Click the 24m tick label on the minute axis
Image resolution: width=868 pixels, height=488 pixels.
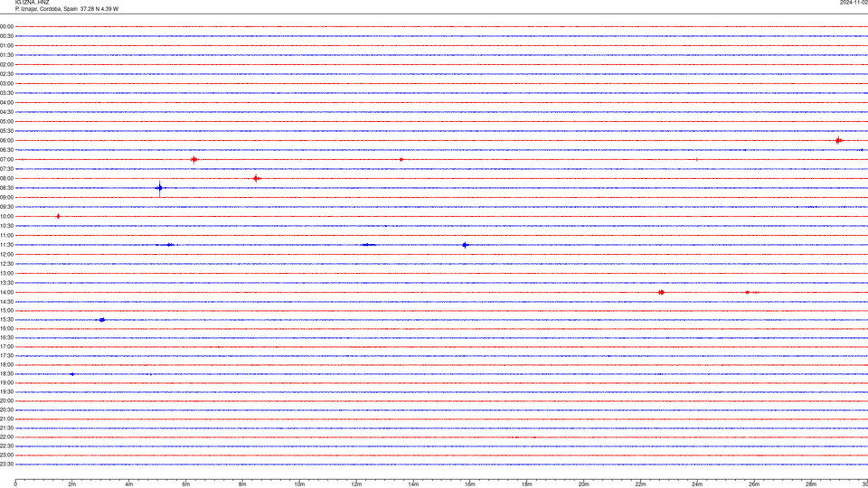697,484
